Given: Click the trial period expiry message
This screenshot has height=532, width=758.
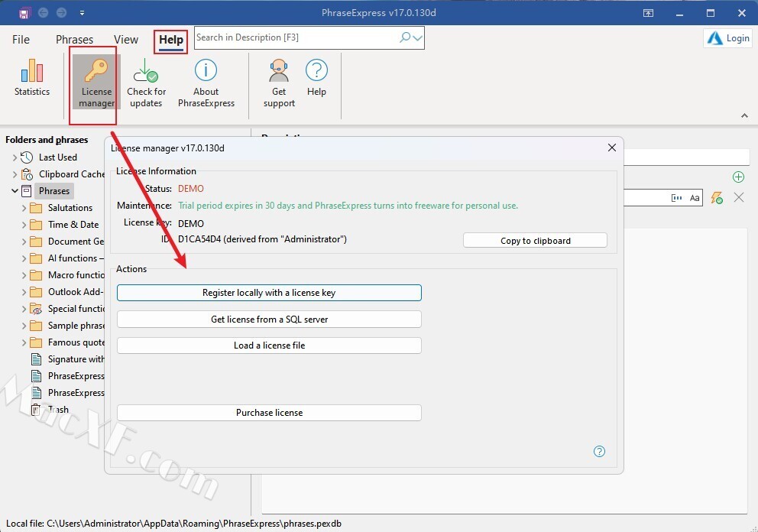Looking at the screenshot, I should point(348,206).
